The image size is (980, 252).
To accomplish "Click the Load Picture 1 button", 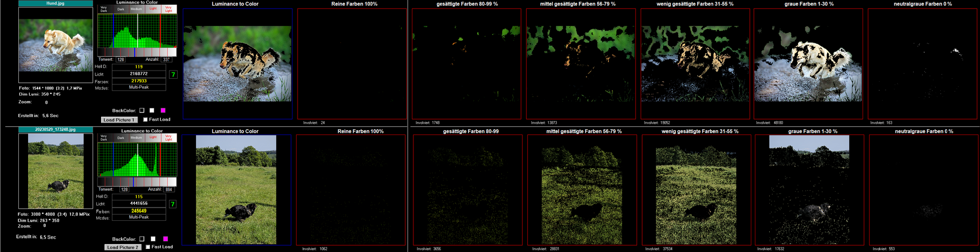I will [119, 120].
